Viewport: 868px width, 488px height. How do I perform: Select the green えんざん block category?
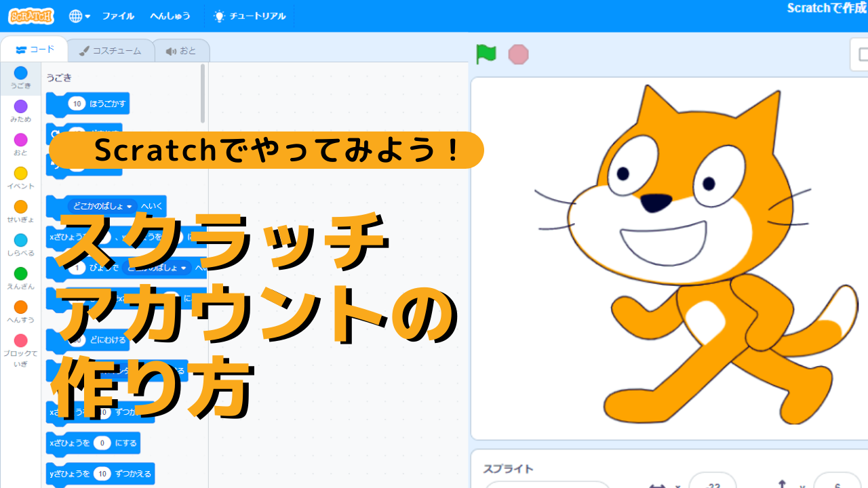point(21,278)
